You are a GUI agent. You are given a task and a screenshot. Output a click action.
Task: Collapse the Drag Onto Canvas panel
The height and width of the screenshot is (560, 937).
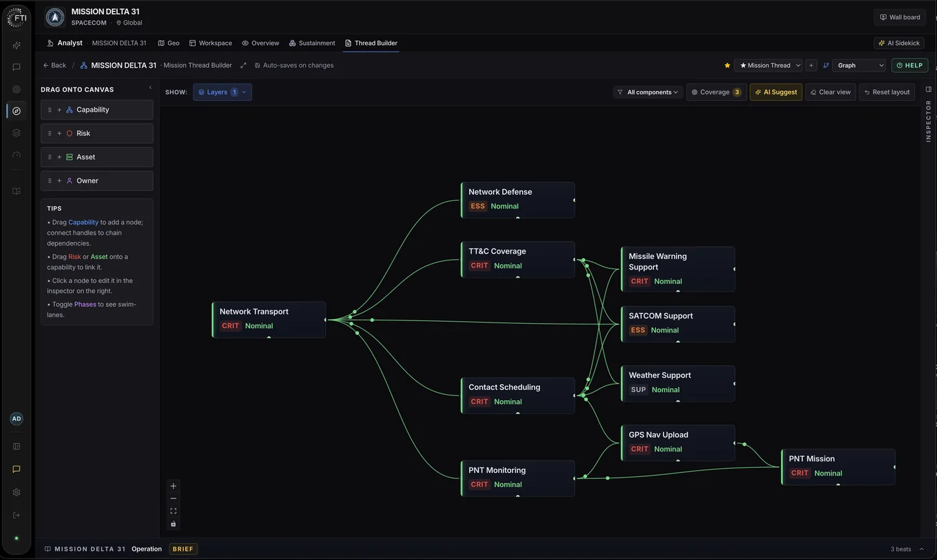point(150,88)
